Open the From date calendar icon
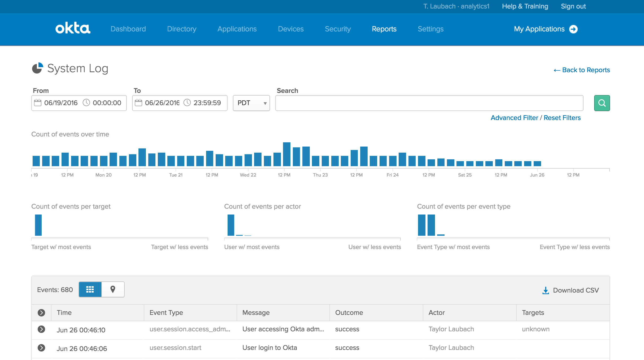The height and width of the screenshot is (360, 644). pyautogui.click(x=38, y=103)
